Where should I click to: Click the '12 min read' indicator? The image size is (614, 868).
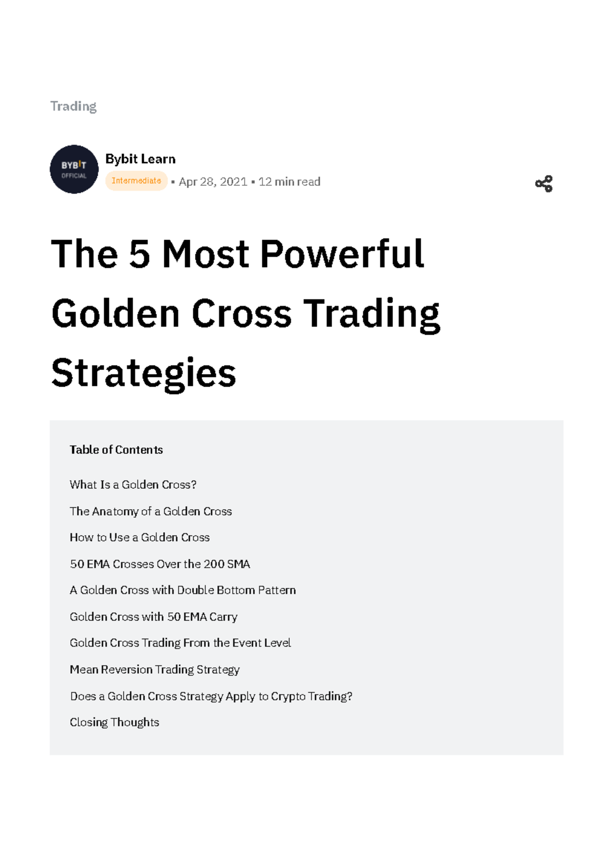coord(289,182)
